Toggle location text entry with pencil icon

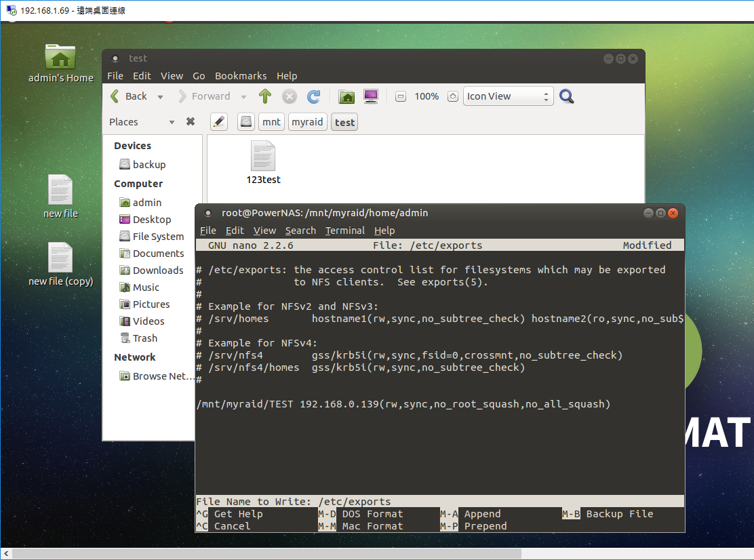[x=219, y=122]
